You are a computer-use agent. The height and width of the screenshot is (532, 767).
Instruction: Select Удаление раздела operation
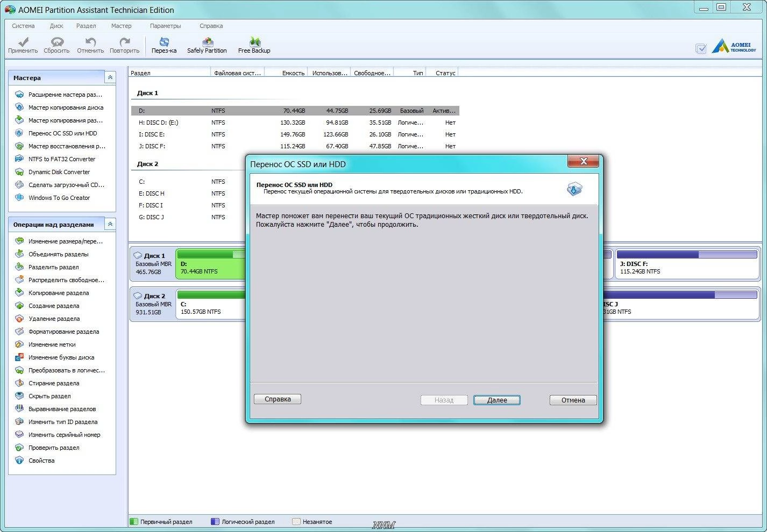tap(47, 319)
